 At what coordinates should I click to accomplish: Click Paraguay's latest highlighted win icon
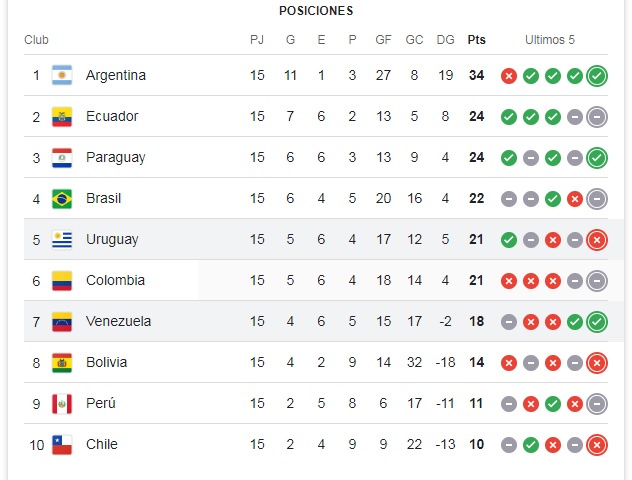pos(597,158)
